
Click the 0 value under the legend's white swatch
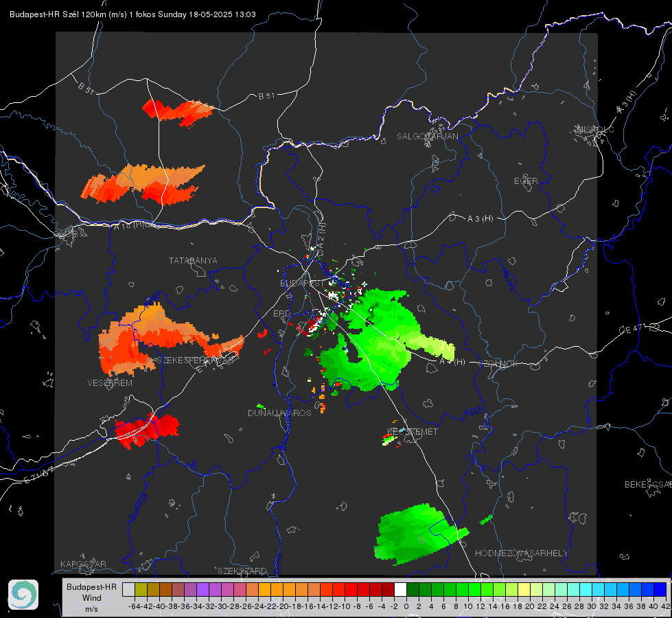pos(406,606)
